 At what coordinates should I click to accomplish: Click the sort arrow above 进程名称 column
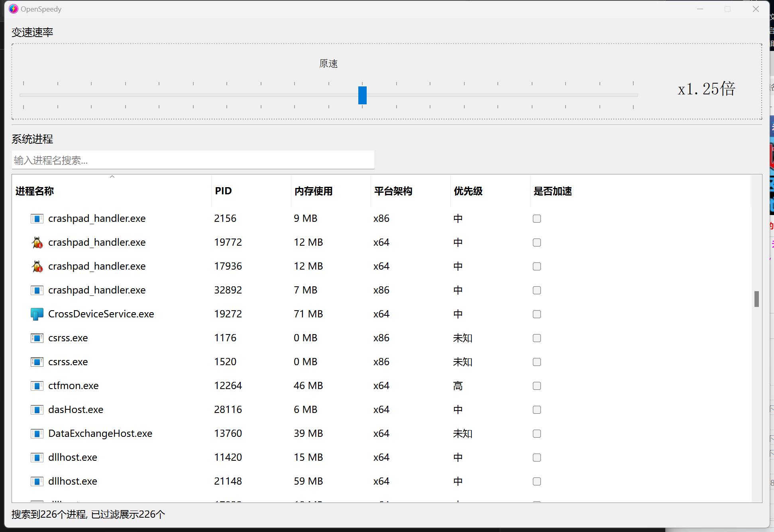[112, 176]
